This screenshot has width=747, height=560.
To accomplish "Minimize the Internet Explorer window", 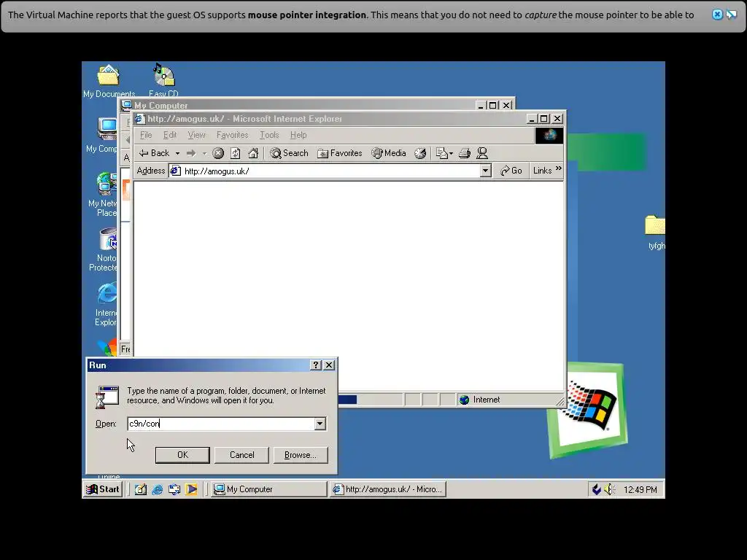I will coord(532,119).
